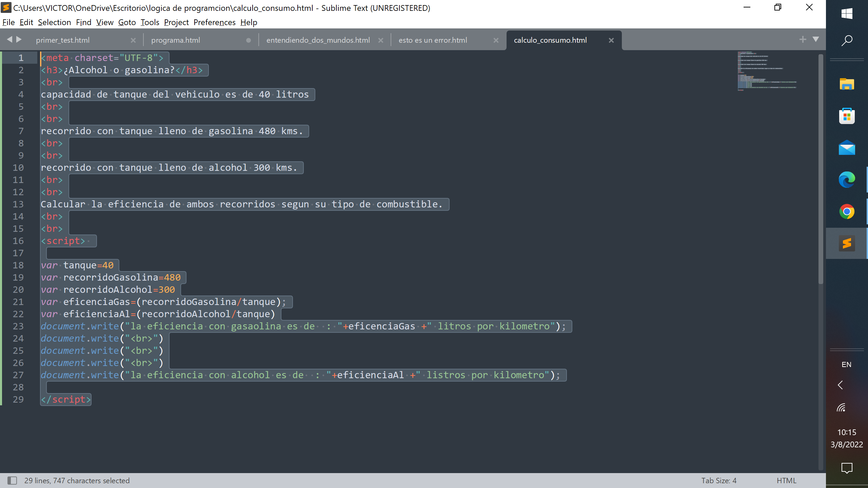
Task: Click Sublime Text taskbar icon
Action: (x=847, y=243)
